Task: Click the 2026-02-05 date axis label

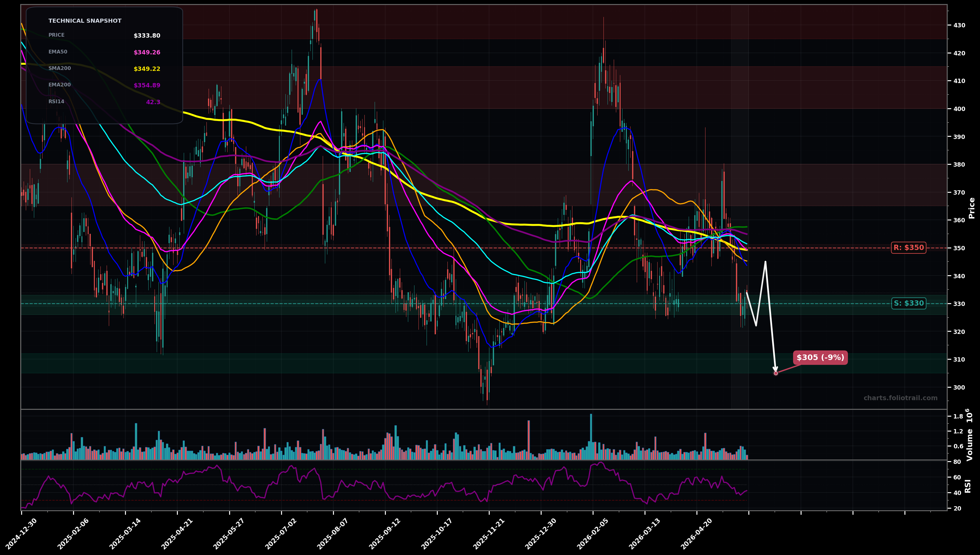Action: coord(593,534)
